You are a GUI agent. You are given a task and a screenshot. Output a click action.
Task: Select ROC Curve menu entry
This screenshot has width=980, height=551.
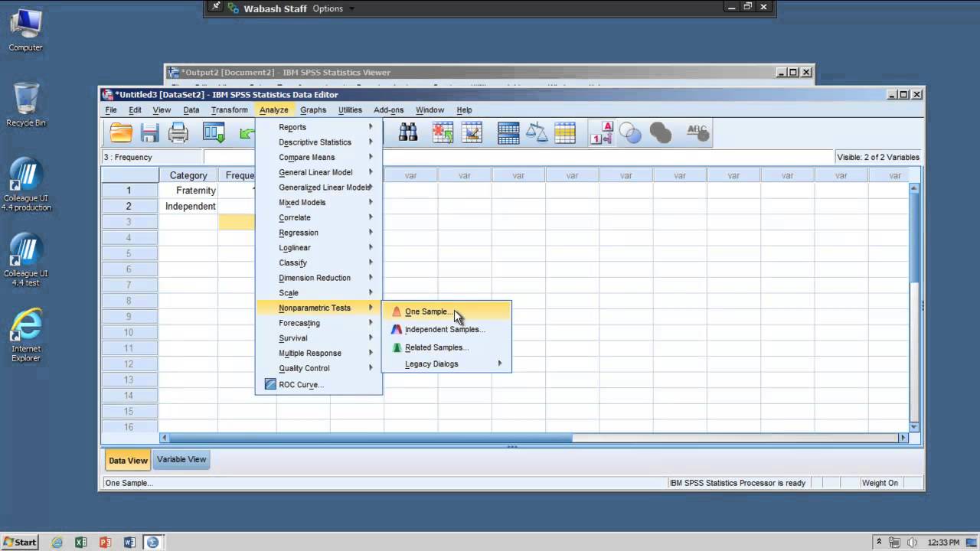coord(318,384)
